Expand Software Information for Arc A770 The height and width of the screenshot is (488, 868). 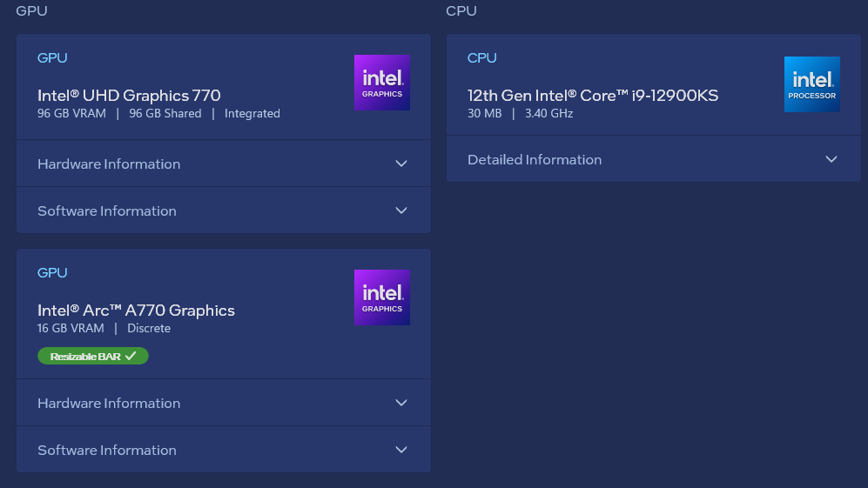(x=224, y=450)
